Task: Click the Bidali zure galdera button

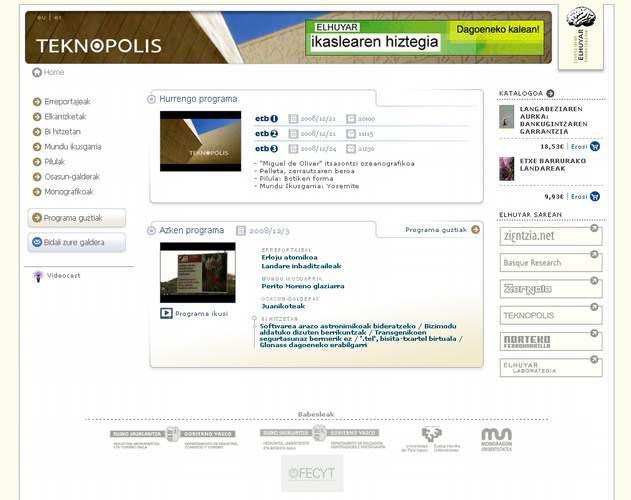Action: click(x=76, y=242)
